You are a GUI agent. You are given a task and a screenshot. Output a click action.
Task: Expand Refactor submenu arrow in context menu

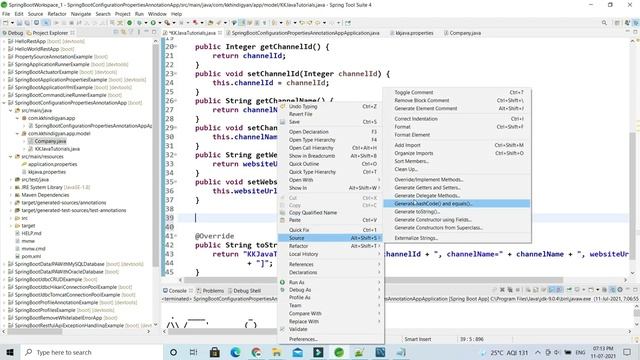[379, 246]
